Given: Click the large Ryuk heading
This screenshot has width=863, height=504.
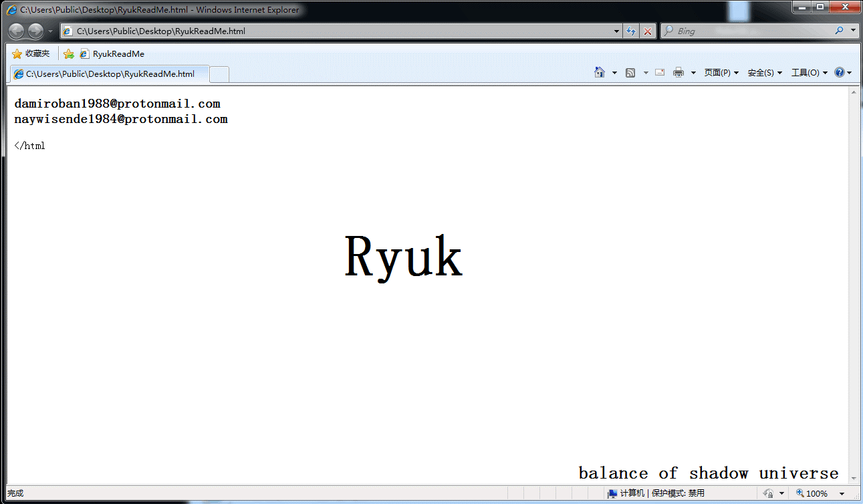Looking at the screenshot, I should (403, 257).
